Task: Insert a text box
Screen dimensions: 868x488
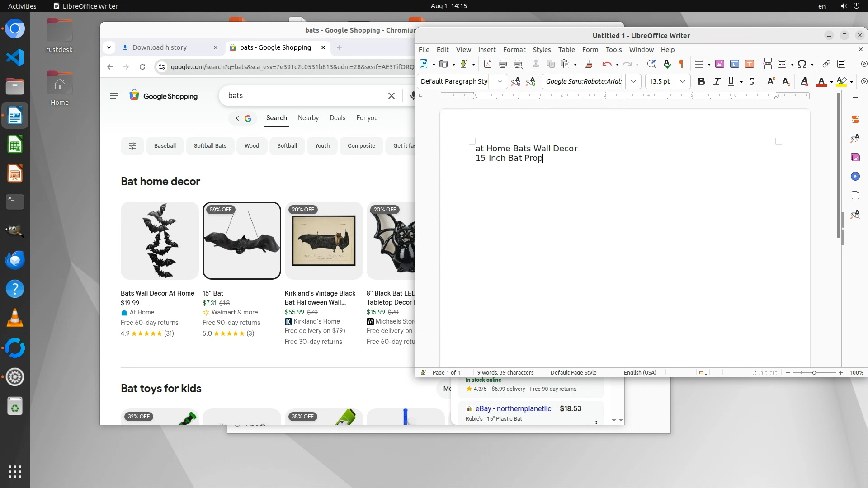Action: [x=749, y=64]
